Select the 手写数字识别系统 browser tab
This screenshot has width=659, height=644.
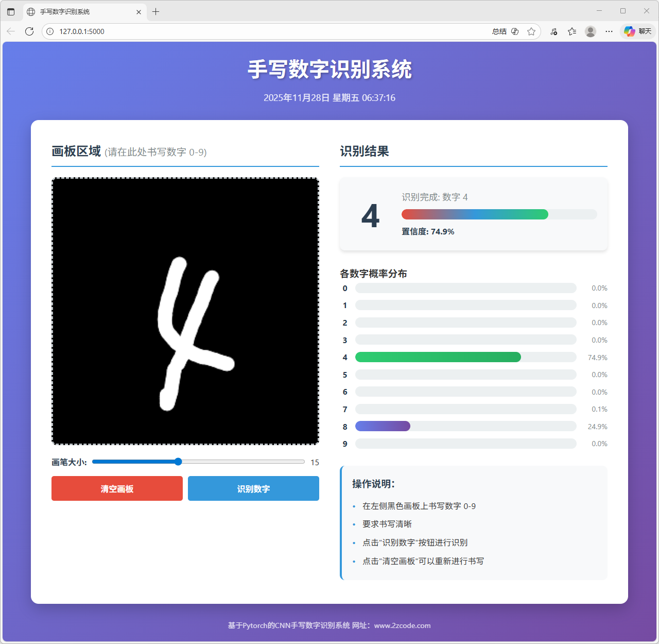coord(77,11)
